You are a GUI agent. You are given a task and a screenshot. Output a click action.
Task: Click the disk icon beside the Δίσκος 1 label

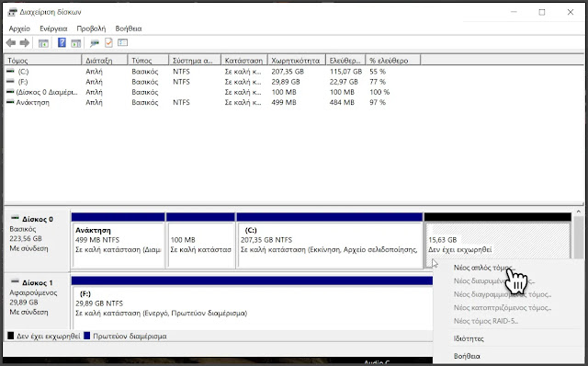coord(15,281)
